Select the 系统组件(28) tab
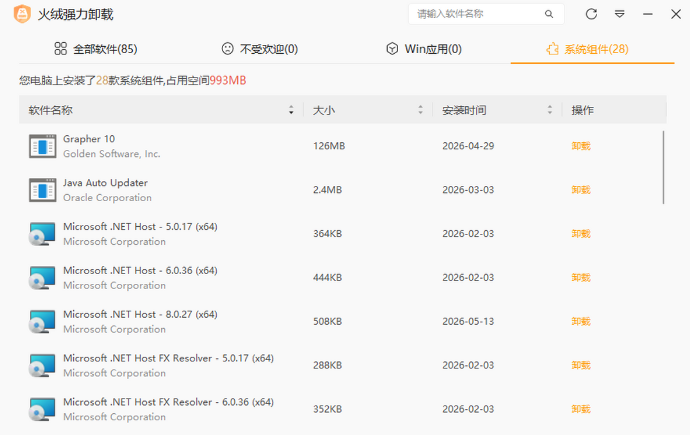Screen dimensions: 690x435 [587, 49]
